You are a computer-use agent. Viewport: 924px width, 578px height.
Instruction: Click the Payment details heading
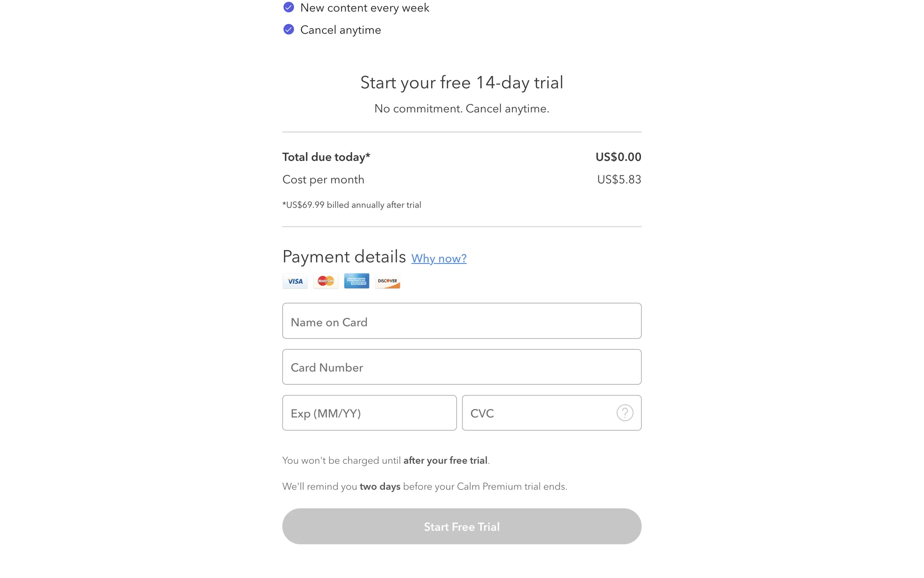344,257
